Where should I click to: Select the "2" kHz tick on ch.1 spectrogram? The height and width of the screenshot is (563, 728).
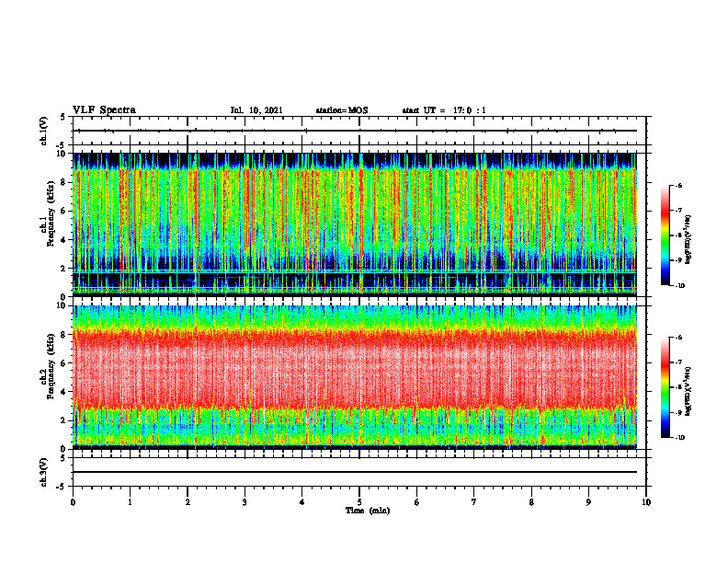tap(64, 269)
